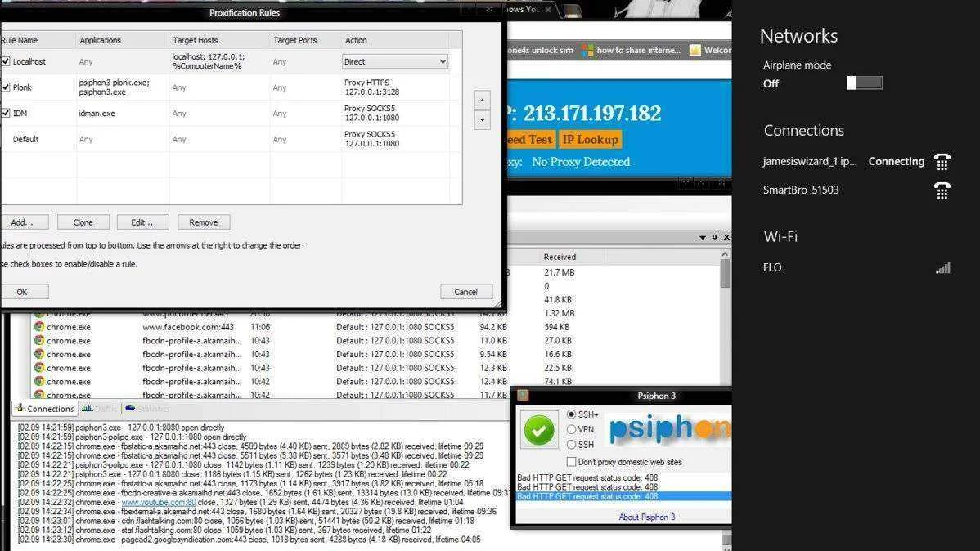Viewport: 980px width, 551px height.
Task: Click chrome icon in the www.facebook.com:443 row
Action: click(39, 327)
